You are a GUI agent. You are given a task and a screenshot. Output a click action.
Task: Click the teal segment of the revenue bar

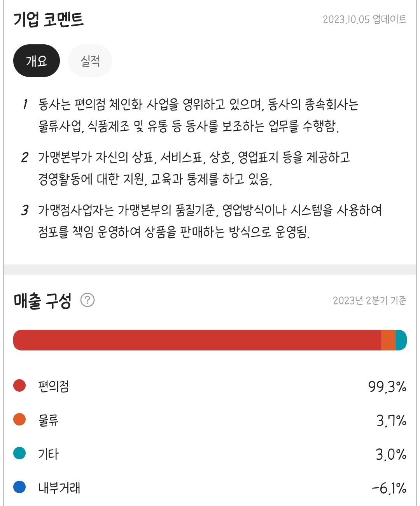point(401,340)
